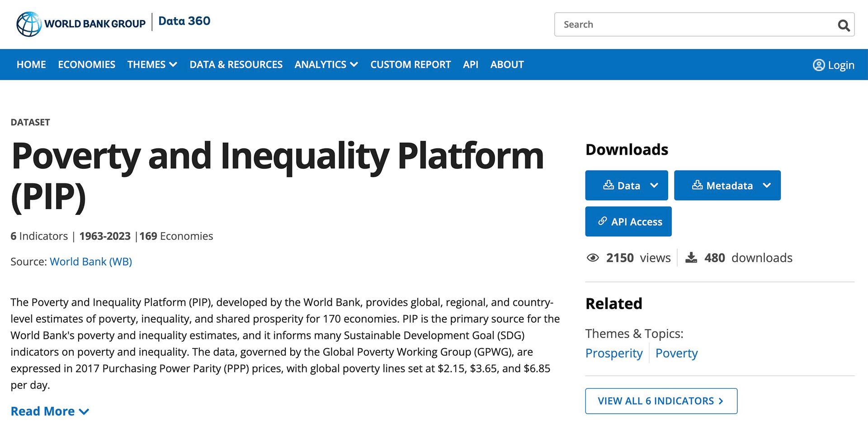Click the World Bank Group globe logo
This screenshot has width=868, height=439.
pyautogui.click(x=29, y=24)
